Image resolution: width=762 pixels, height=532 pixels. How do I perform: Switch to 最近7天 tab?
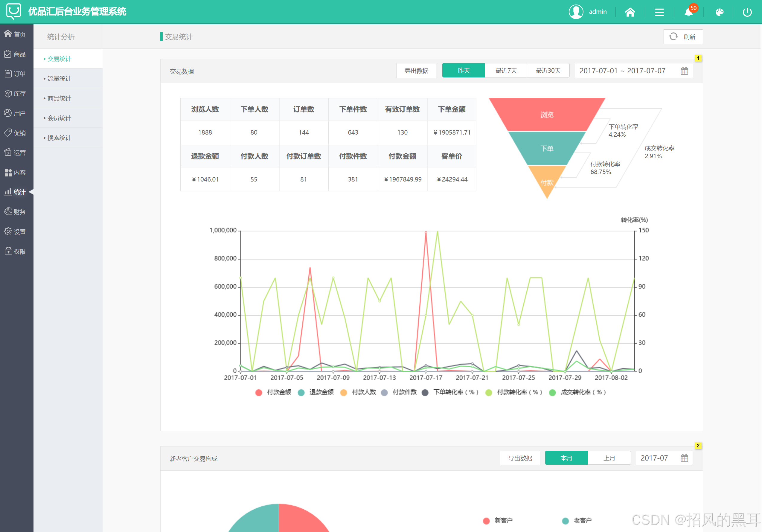click(x=506, y=71)
